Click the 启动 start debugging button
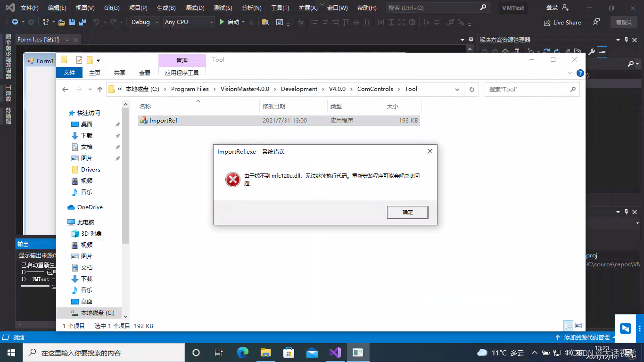The width and height of the screenshot is (644, 362). (x=230, y=22)
